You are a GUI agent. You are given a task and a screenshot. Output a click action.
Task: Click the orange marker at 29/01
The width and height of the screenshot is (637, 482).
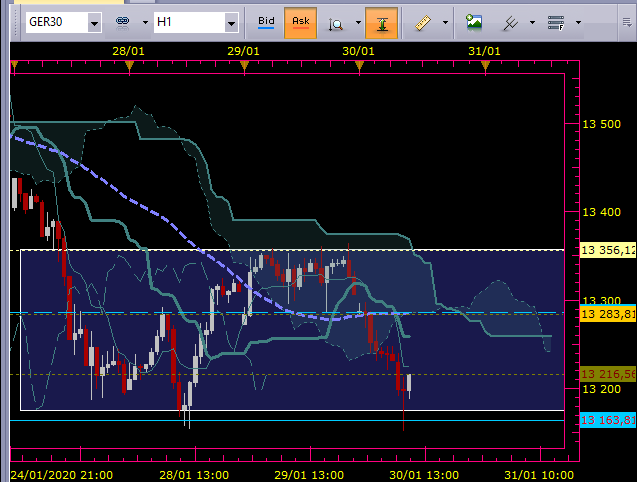(244, 65)
